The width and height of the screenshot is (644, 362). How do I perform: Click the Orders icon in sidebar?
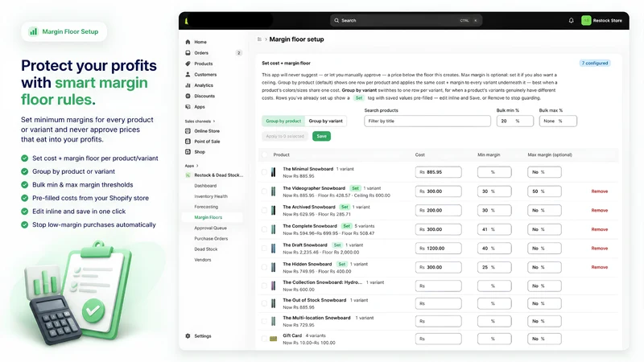(188, 52)
